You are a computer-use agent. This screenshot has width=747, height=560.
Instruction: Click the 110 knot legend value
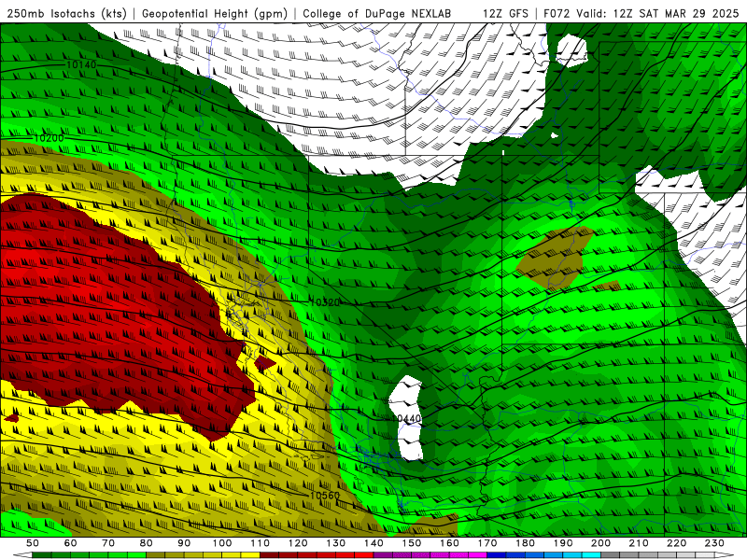click(x=260, y=543)
